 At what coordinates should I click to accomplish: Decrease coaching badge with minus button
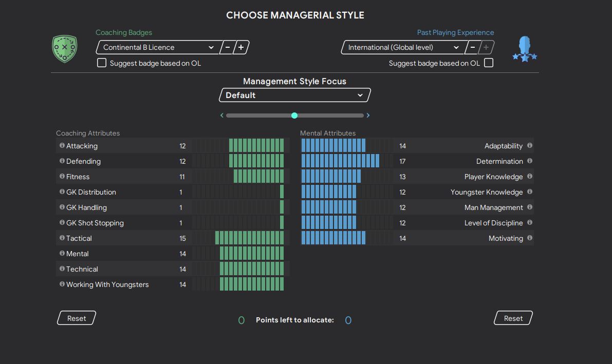pos(227,47)
